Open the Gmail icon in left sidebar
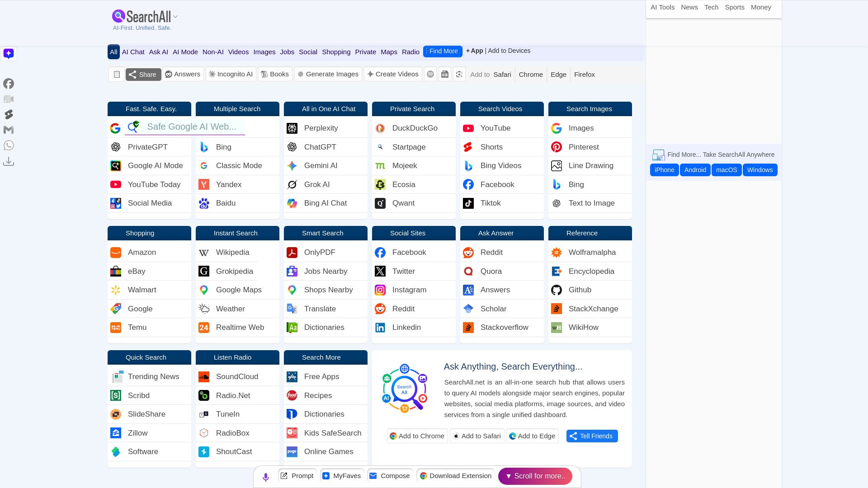Image resolution: width=868 pixels, height=488 pixels. (9, 130)
